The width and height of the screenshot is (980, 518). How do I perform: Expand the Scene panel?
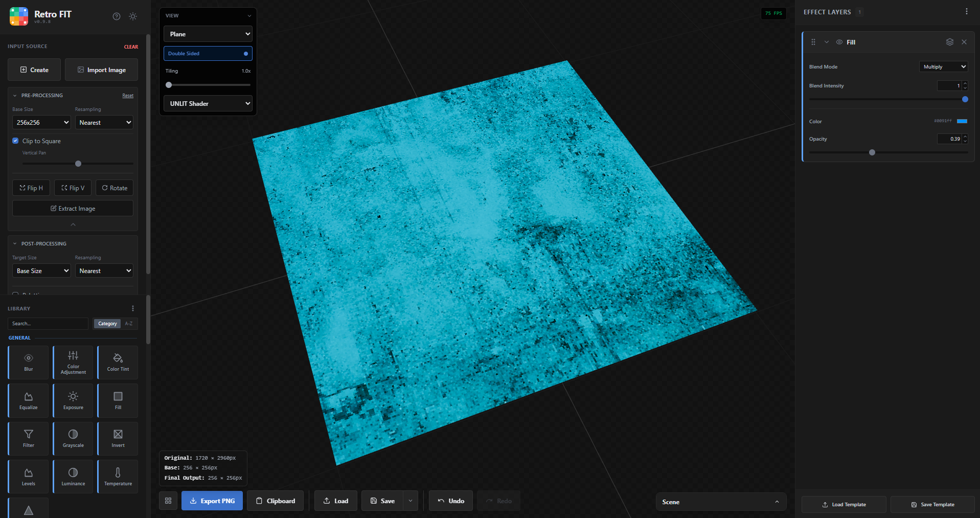(721, 502)
